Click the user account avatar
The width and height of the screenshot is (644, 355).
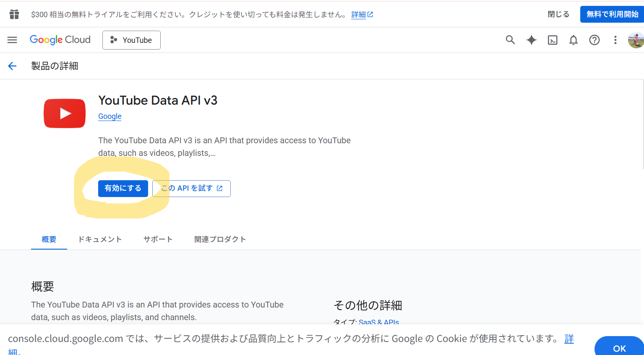[636, 40]
